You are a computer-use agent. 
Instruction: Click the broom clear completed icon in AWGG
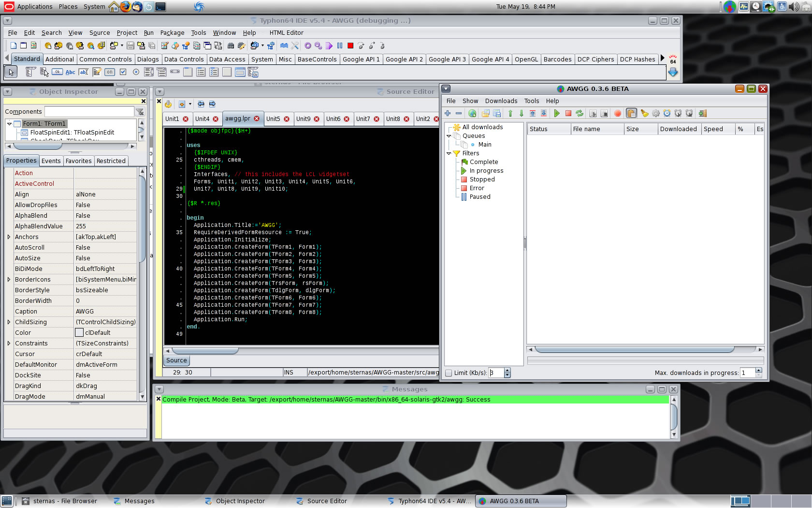[x=644, y=113]
